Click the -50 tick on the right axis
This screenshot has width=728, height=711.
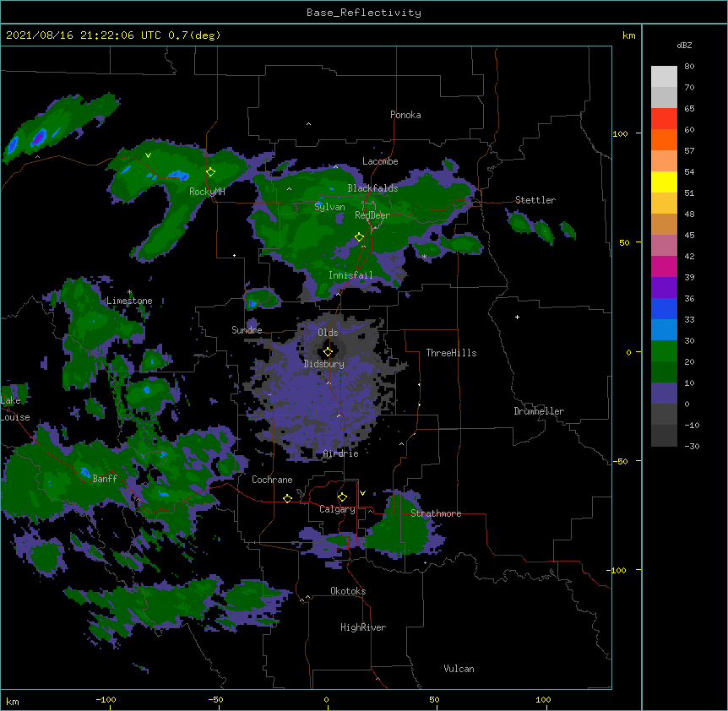[620, 461]
